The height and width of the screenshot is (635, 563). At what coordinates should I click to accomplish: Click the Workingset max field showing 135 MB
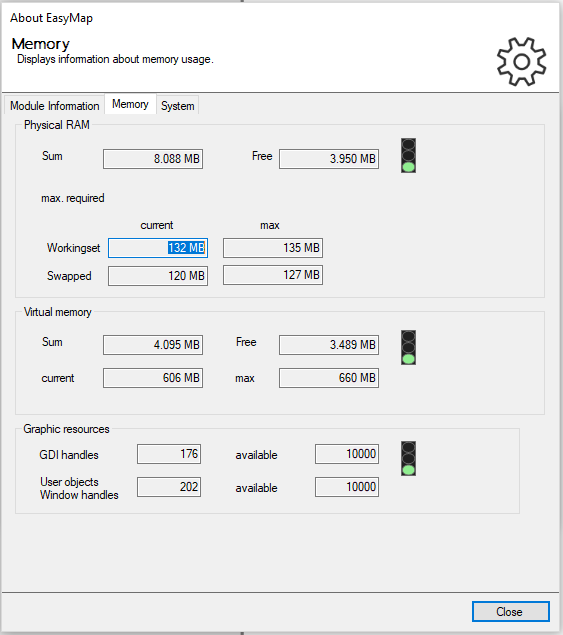click(x=273, y=248)
